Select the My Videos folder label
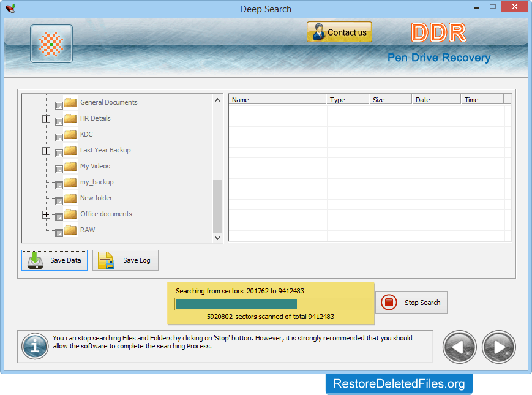 [95, 166]
